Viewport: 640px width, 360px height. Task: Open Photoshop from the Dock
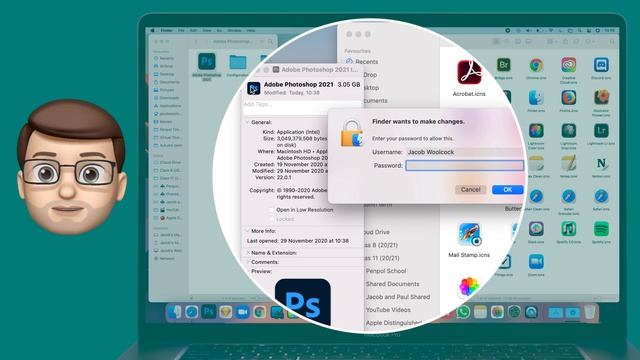click(209, 312)
